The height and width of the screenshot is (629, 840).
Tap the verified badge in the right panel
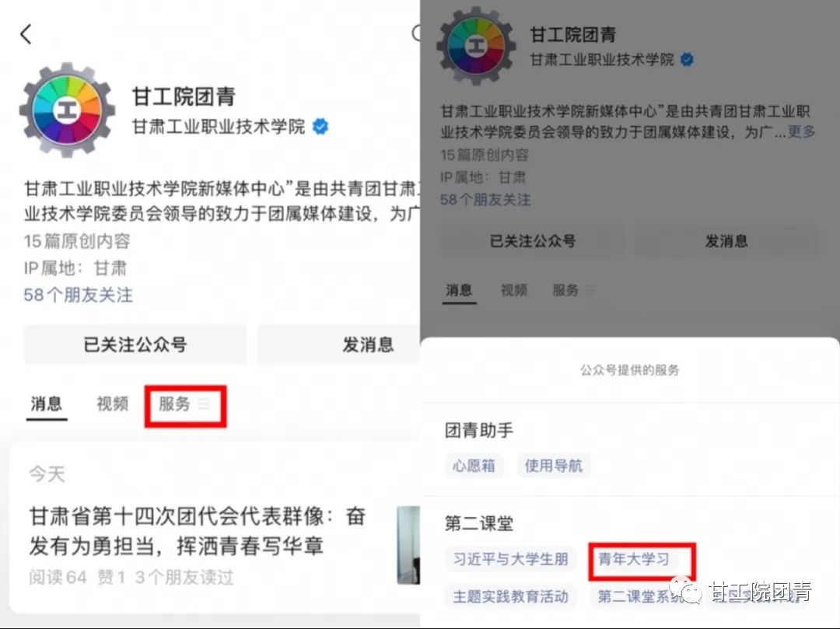point(686,59)
